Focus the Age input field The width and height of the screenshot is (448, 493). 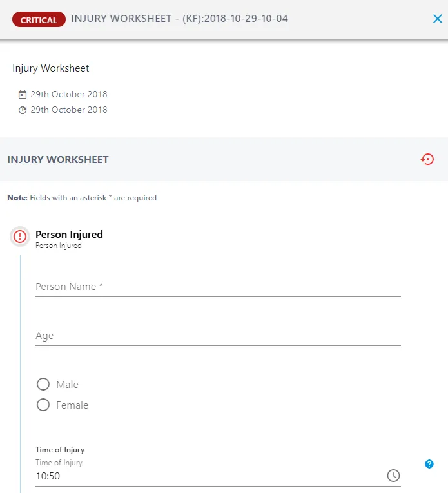click(x=218, y=336)
